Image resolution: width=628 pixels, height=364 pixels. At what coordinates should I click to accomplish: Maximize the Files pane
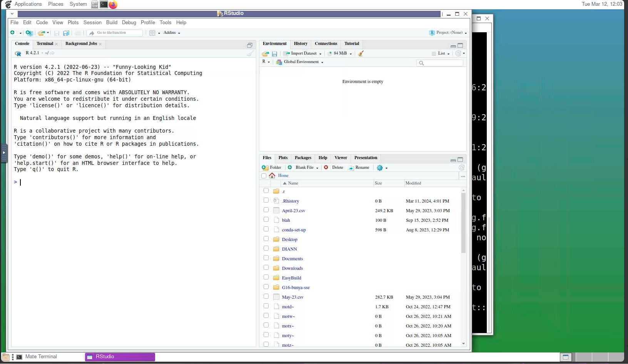point(460,160)
